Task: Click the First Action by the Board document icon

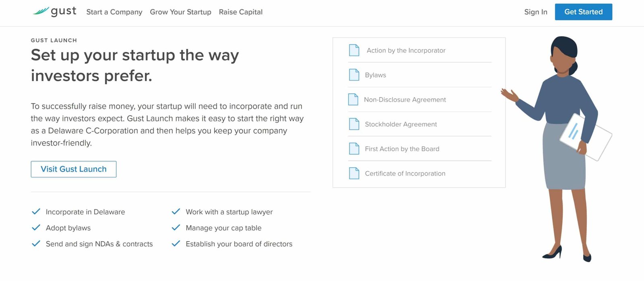Action: coord(354,149)
